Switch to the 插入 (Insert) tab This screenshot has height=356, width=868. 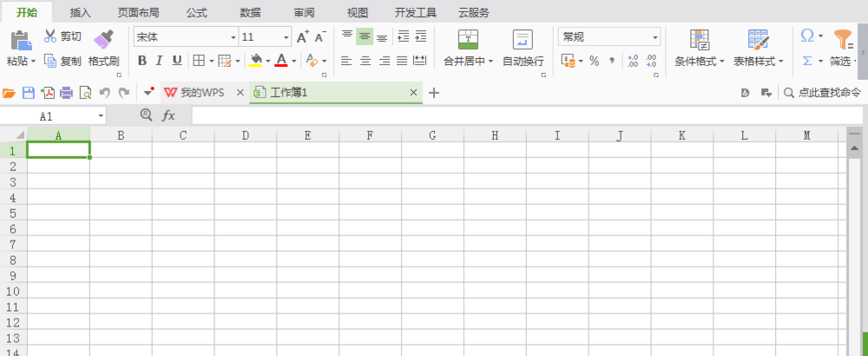(80, 12)
